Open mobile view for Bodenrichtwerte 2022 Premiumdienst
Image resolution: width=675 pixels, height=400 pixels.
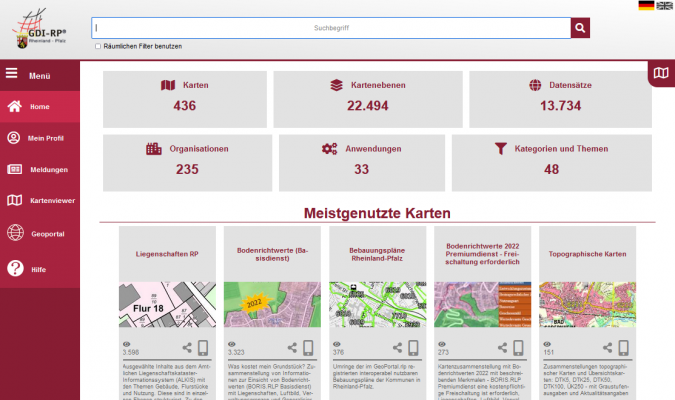pyautogui.click(x=518, y=348)
